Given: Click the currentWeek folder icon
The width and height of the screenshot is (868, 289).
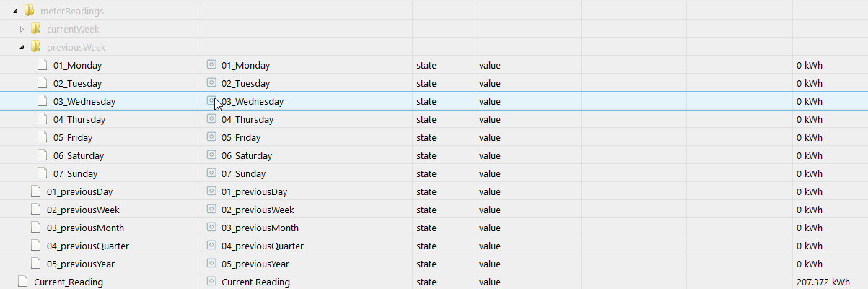Looking at the screenshot, I should (x=35, y=29).
